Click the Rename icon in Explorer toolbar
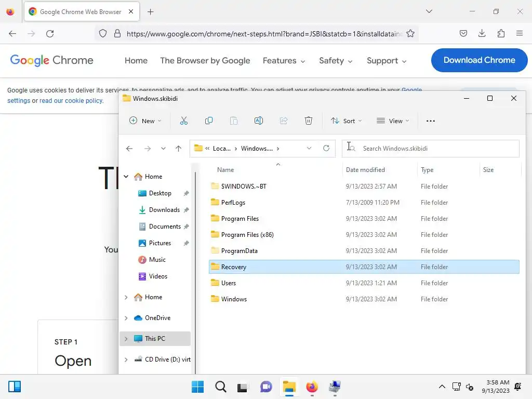532x399 pixels. pos(259,121)
